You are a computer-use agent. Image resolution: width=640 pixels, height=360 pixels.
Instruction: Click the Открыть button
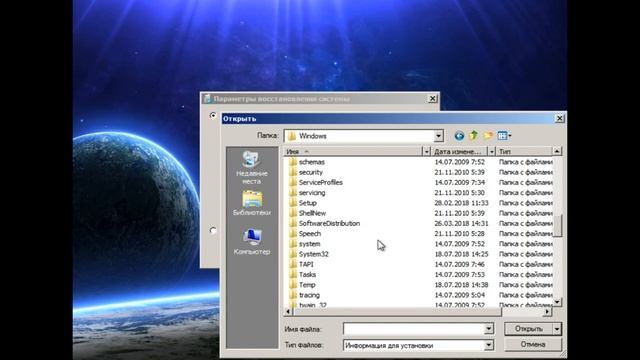tap(528, 329)
